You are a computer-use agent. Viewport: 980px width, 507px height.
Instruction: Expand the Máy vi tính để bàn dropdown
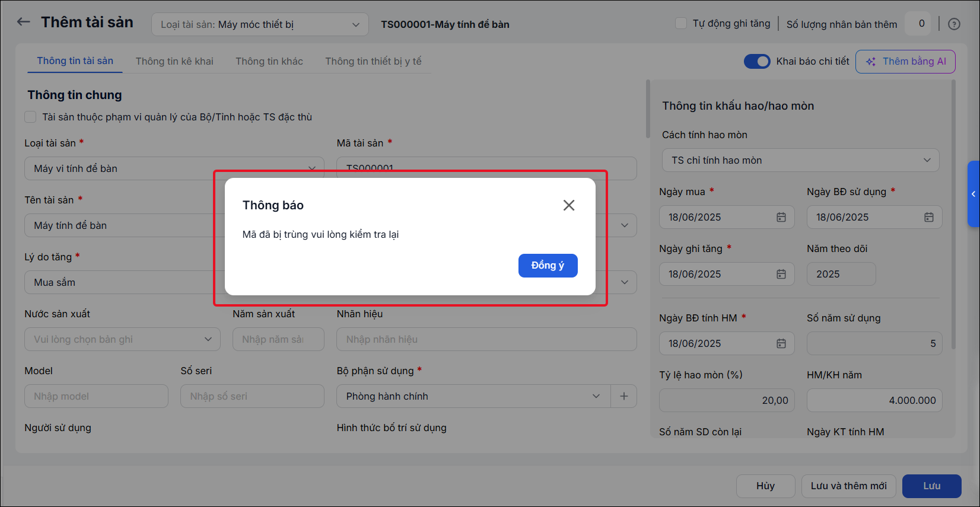click(x=174, y=168)
